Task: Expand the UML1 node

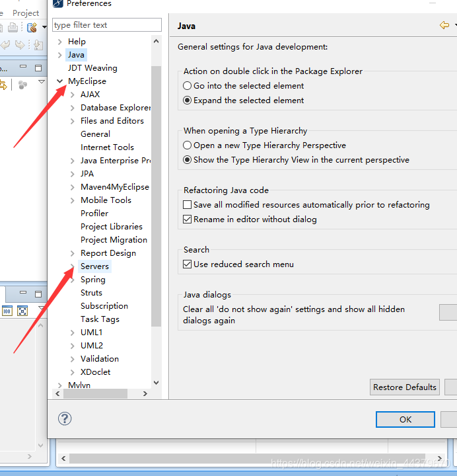Action: tap(72, 333)
